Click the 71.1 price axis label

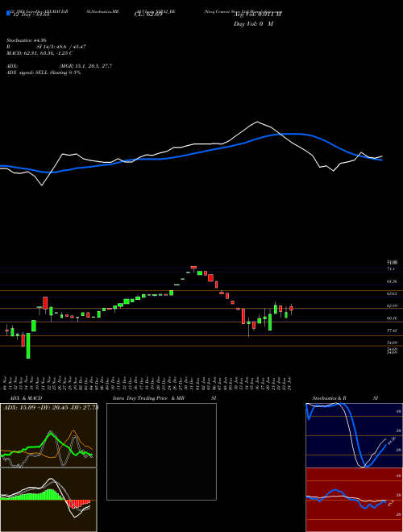point(391,268)
